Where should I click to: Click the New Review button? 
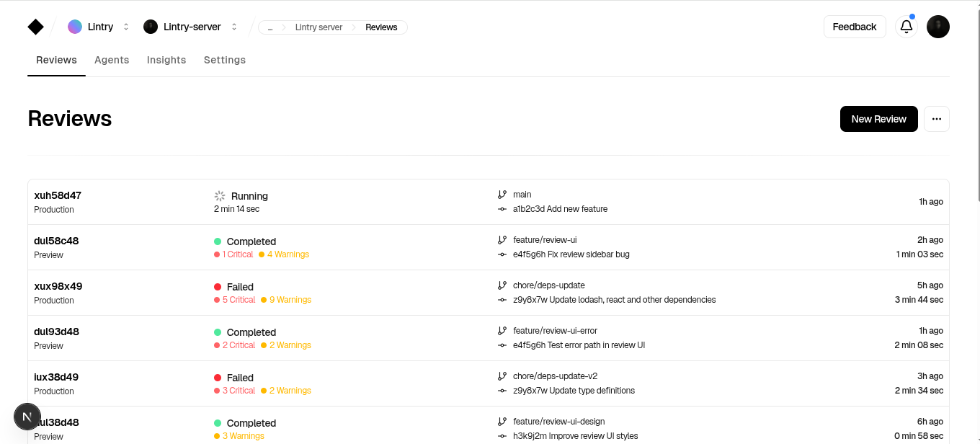coord(878,119)
